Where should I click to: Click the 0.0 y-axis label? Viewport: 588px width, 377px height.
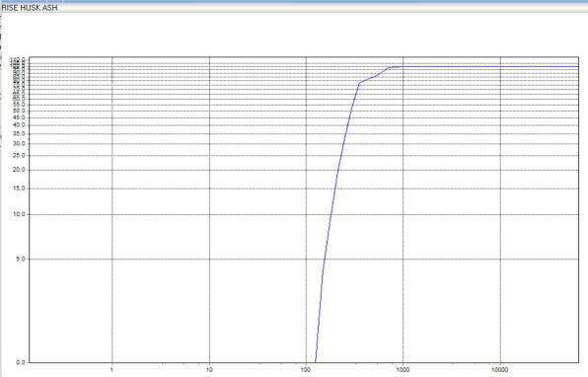21,362
